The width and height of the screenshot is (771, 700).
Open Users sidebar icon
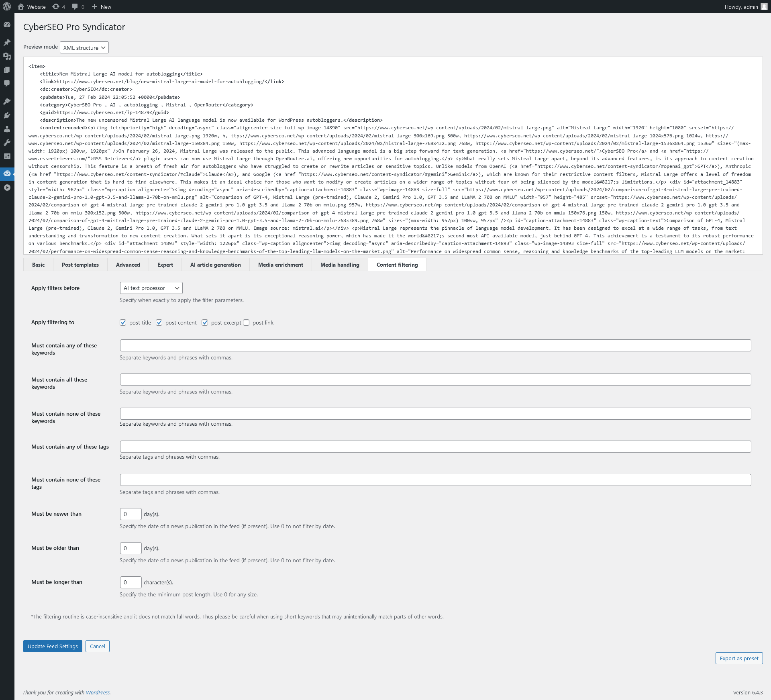[x=7, y=129]
